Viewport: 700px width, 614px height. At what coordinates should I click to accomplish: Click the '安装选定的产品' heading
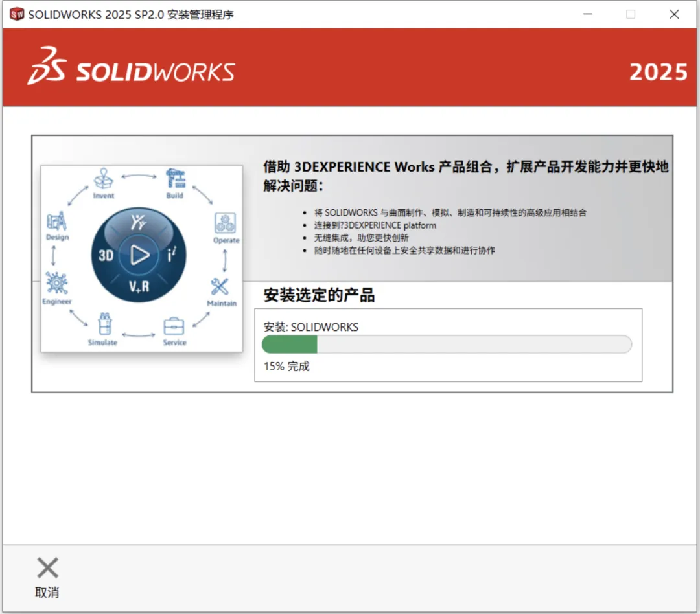click(319, 295)
